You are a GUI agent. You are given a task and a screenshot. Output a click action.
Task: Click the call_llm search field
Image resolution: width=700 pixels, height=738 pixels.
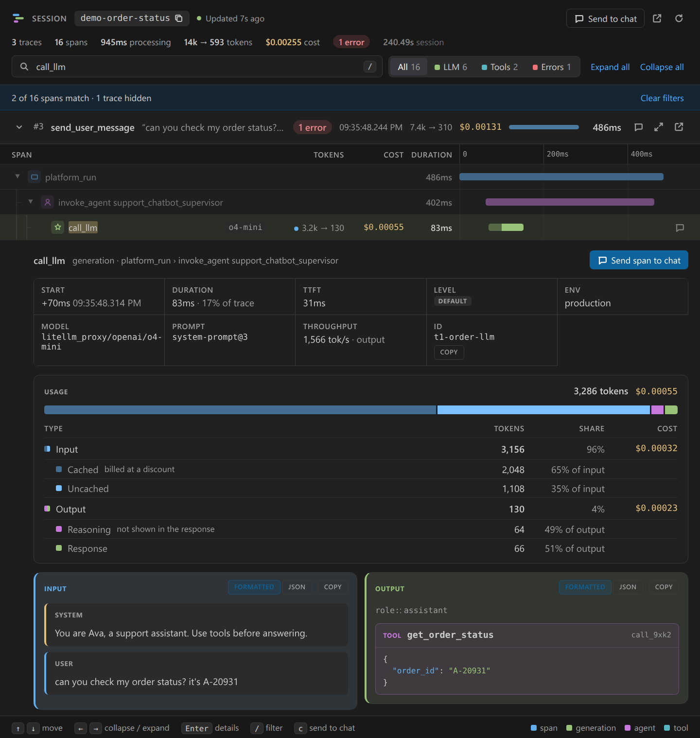(x=197, y=67)
